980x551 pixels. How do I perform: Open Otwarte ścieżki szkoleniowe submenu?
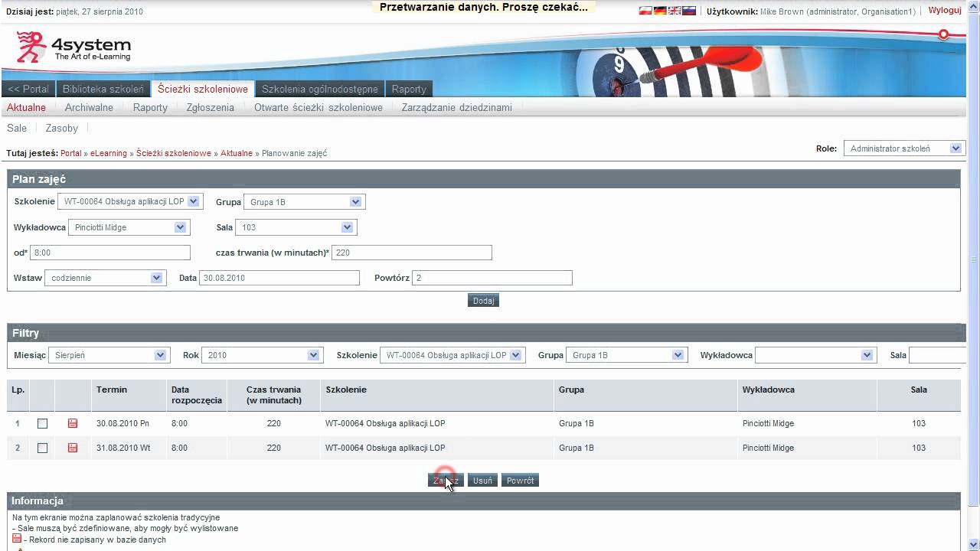[318, 108]
